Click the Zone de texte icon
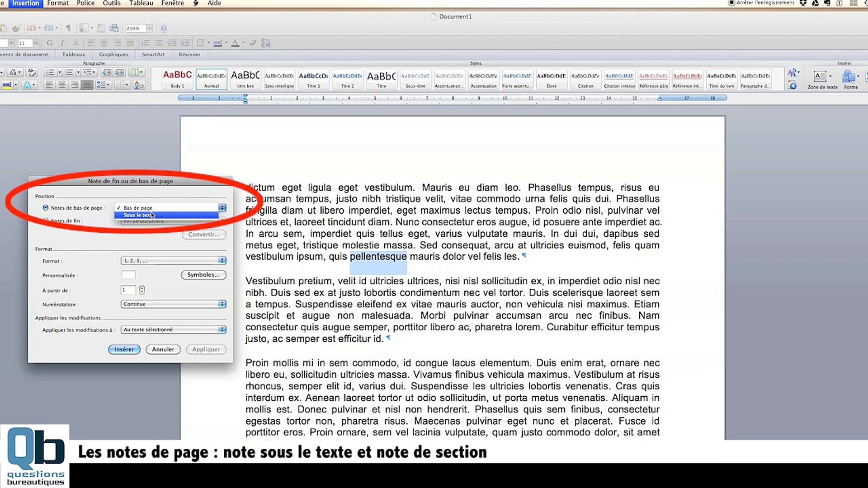The image size is (868, 488). 820,76
